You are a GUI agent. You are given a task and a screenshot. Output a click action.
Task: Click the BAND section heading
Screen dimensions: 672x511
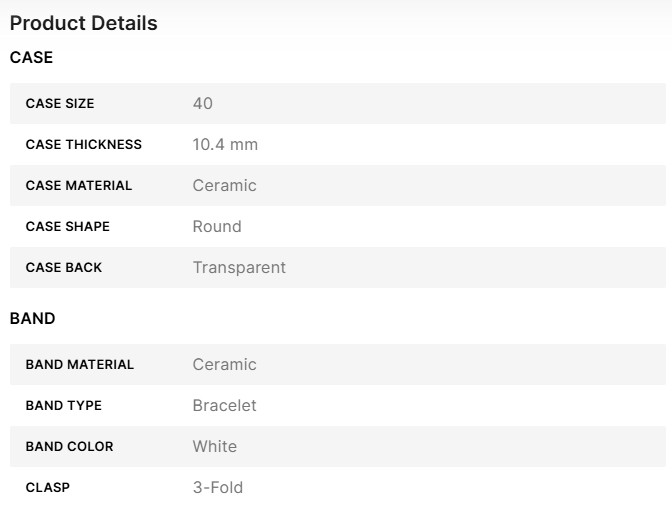click(32, 319)
